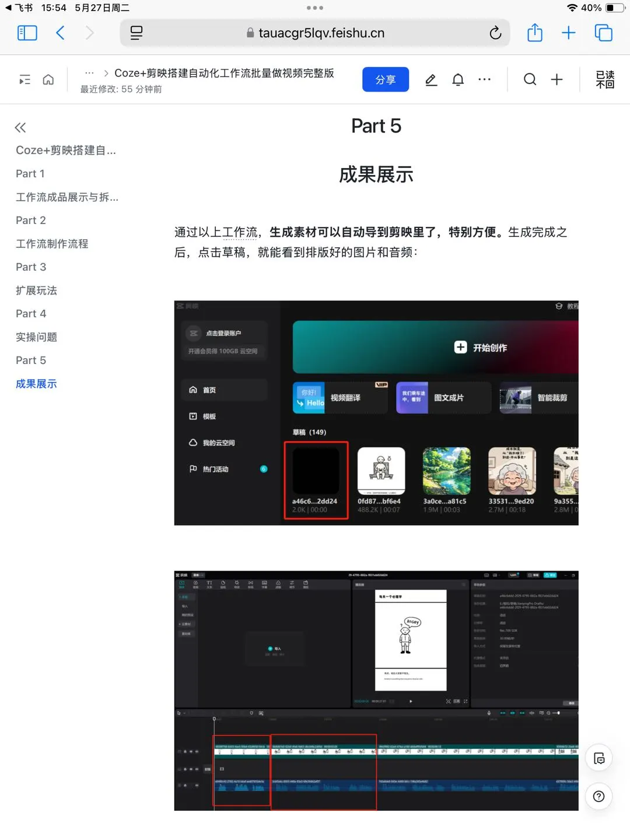Open the document outline panel icon
This screenshot has width=630, height=840.
point(24,79)
